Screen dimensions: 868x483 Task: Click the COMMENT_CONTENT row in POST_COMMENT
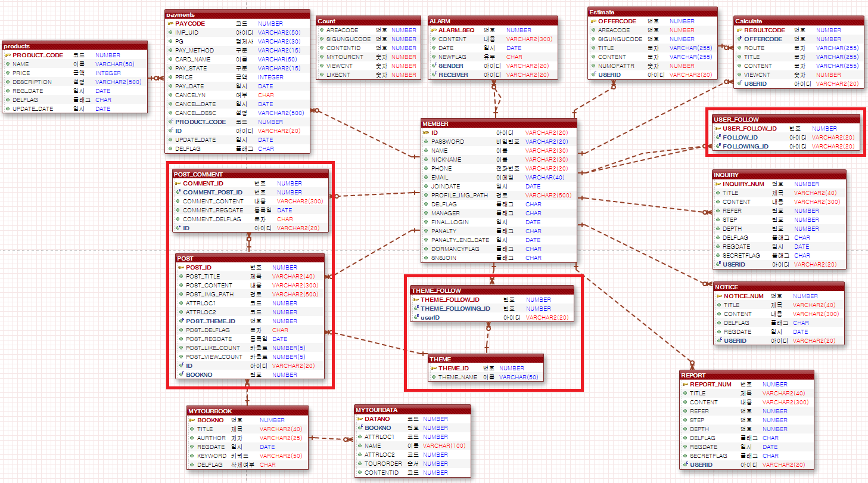click(251, 201)
